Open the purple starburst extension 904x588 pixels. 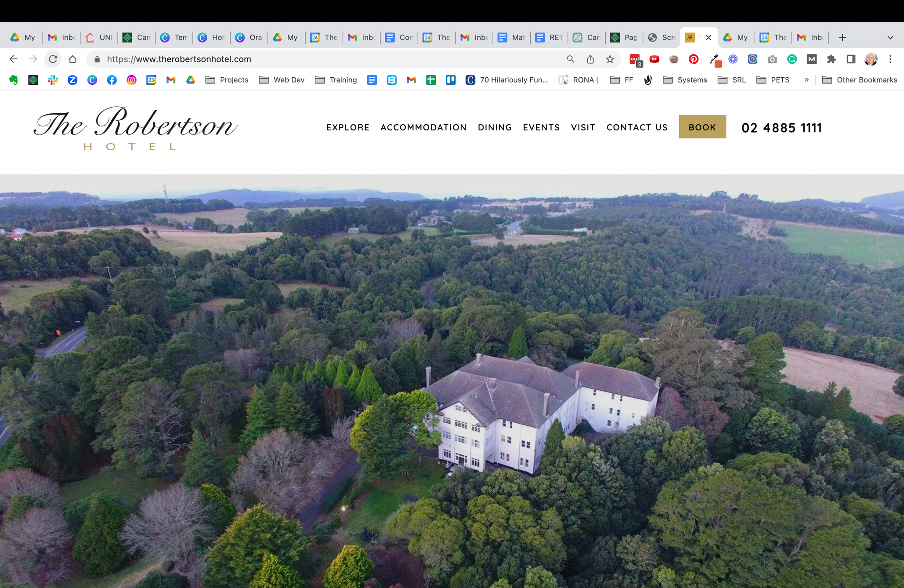point(733,59)
